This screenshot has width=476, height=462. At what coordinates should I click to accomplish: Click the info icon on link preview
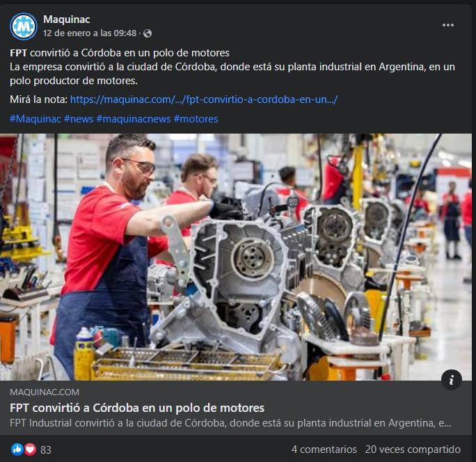click(x=452, y=379)
